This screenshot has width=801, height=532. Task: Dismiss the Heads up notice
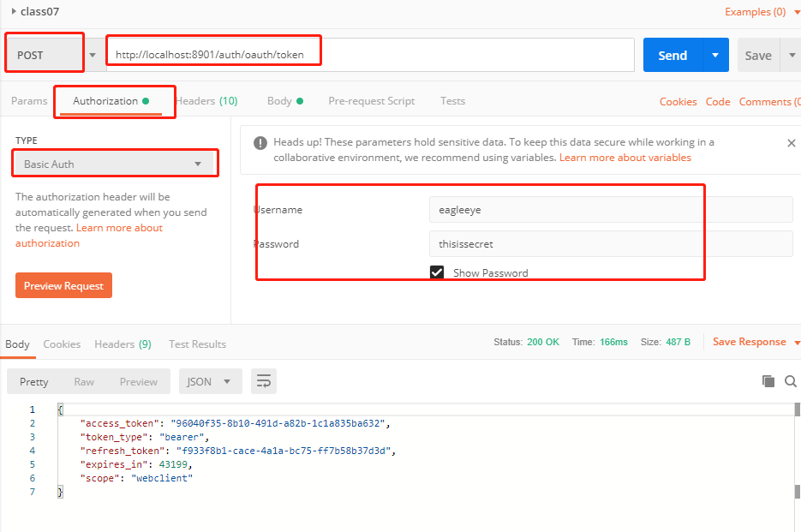792,143
